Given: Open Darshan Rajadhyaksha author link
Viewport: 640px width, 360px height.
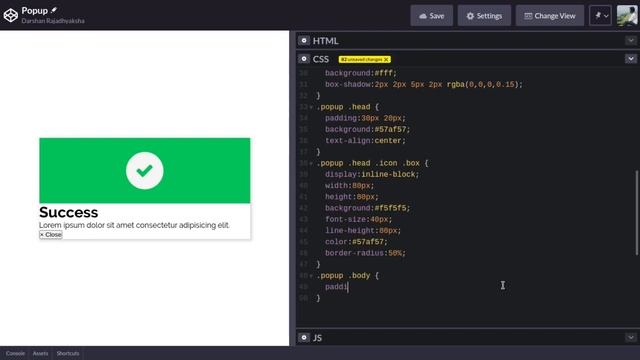Looking at the screenshot, I should coord(53,20).
